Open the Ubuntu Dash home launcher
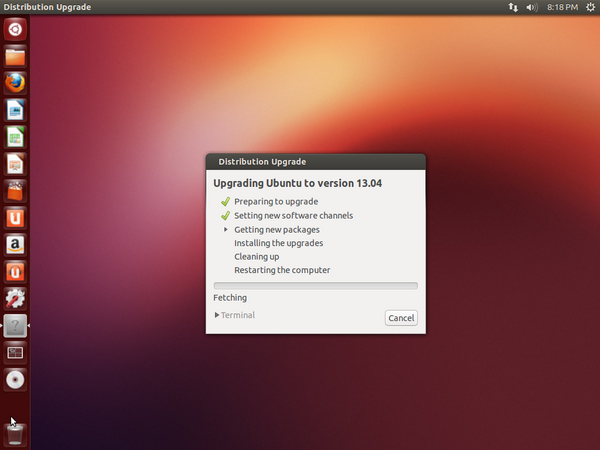Image resolution: width=600 pixels, height=450 pixels. tap(15, 29)
